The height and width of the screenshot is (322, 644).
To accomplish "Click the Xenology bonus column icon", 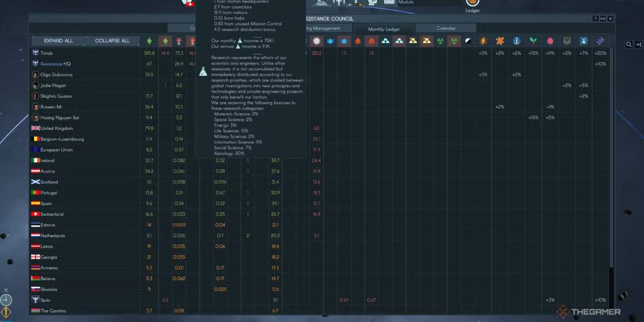I will 601,41.
